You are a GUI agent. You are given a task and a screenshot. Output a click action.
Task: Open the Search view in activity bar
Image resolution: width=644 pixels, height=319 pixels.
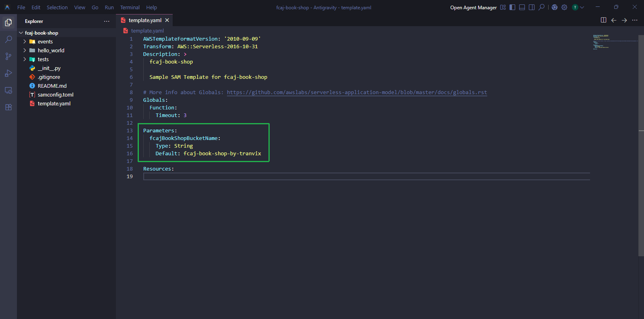(8, 39)
